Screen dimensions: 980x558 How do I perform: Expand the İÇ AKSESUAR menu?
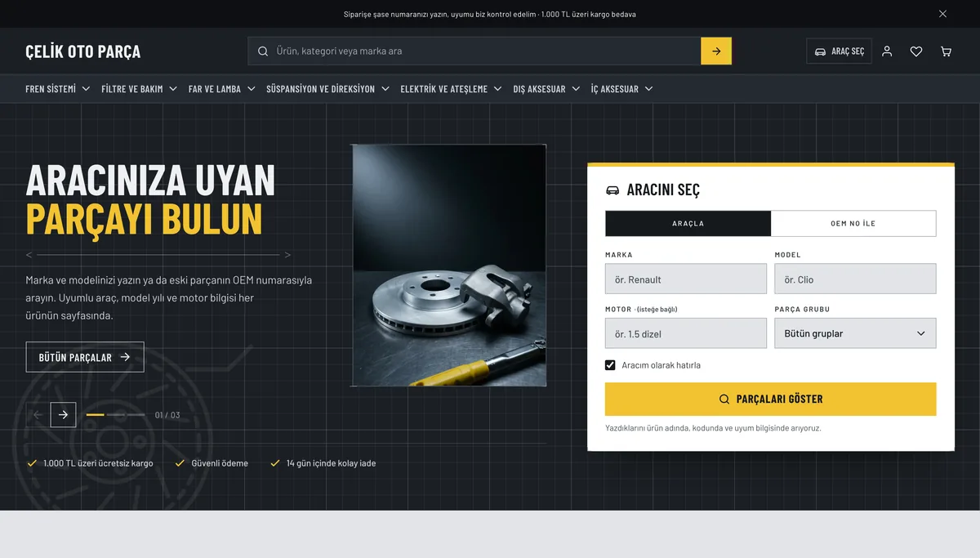coord(621,89)
